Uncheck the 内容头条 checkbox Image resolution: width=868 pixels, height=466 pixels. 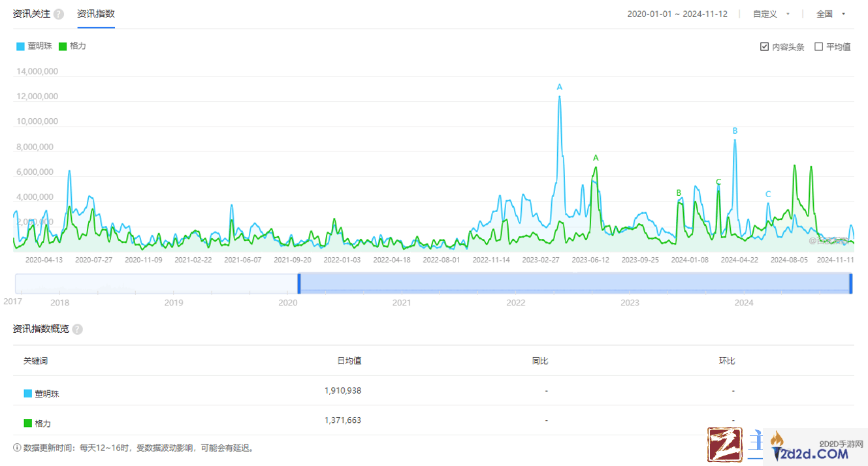pos(764,47)
